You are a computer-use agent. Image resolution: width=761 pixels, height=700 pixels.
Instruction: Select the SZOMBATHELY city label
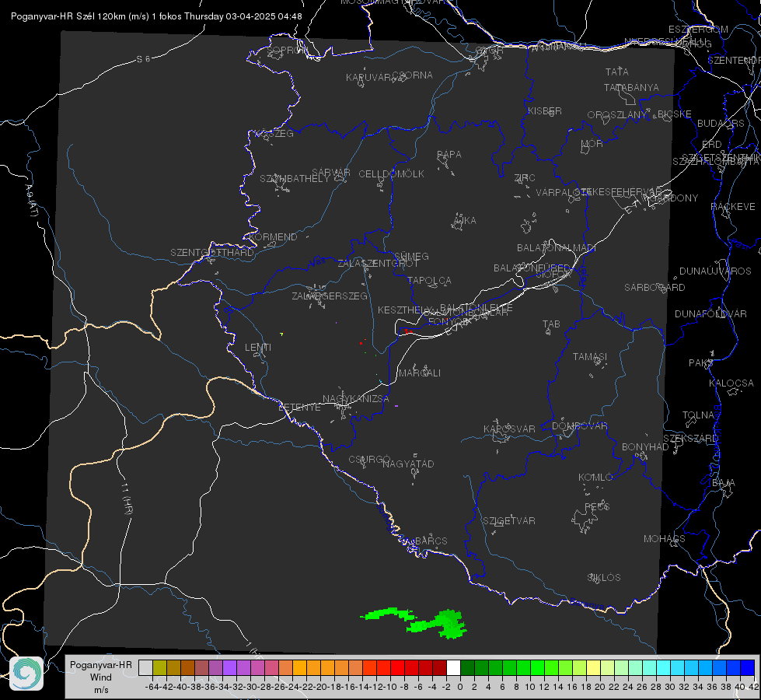tap(295, 179)
